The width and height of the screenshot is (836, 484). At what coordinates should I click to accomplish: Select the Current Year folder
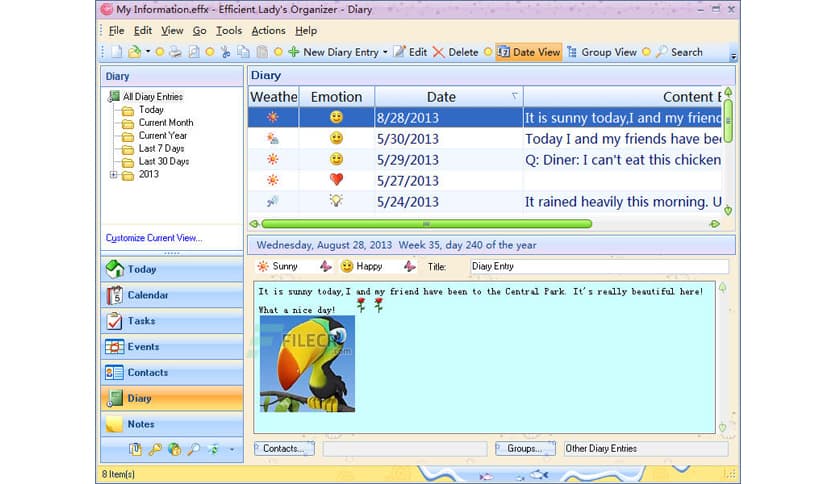tap(163, 135)
